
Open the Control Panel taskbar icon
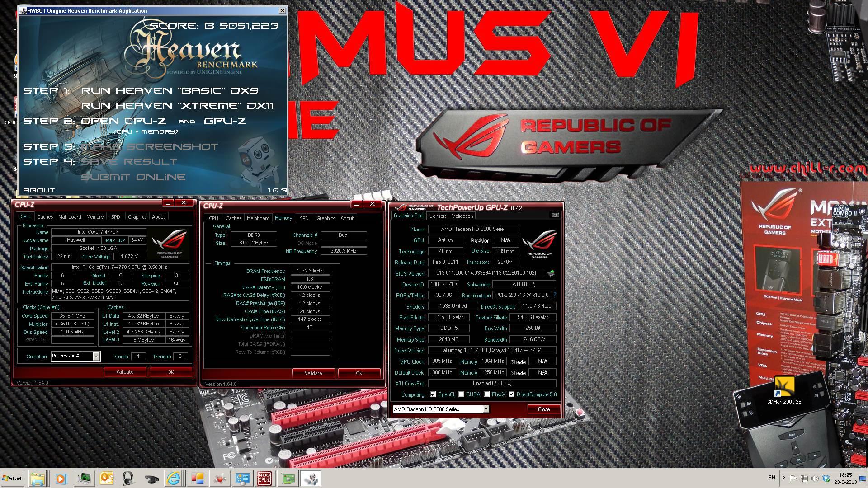[x=243, y=478]
